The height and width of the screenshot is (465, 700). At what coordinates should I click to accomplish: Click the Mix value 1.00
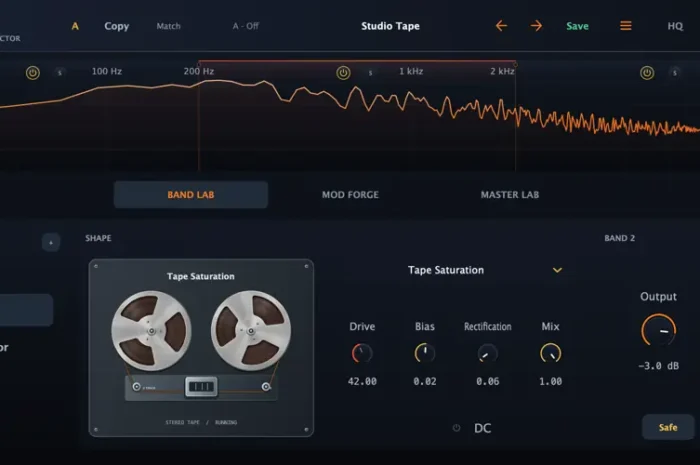point(550,382)
